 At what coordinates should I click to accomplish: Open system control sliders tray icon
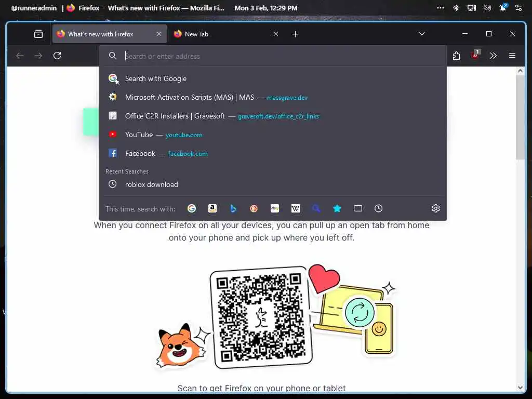(518, 8)
